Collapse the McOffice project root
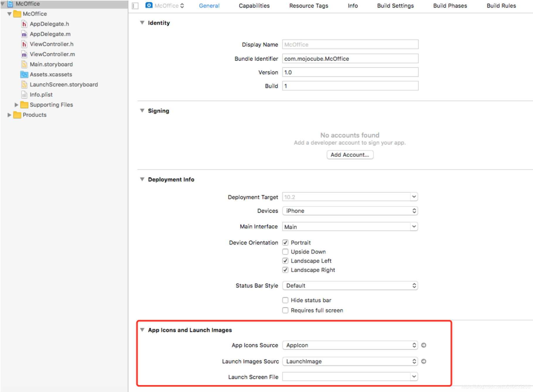The image size is (533, 392). (3, 4)
